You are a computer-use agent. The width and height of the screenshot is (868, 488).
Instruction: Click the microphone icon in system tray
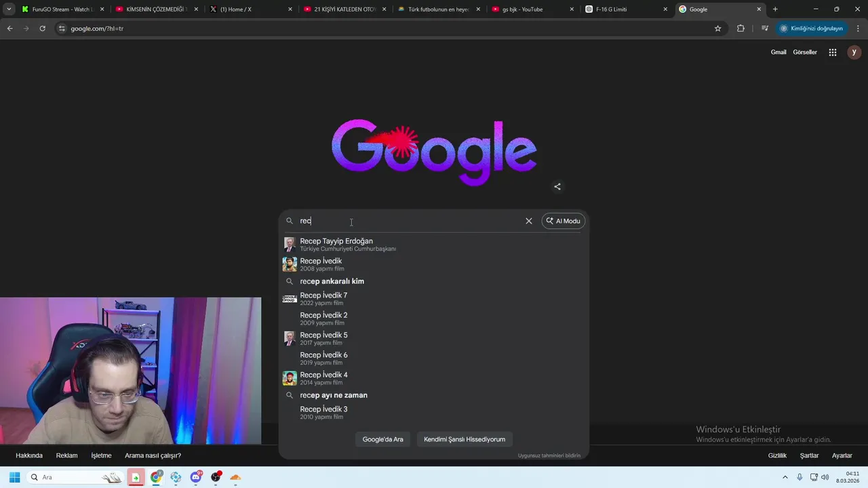click(800, 477)
